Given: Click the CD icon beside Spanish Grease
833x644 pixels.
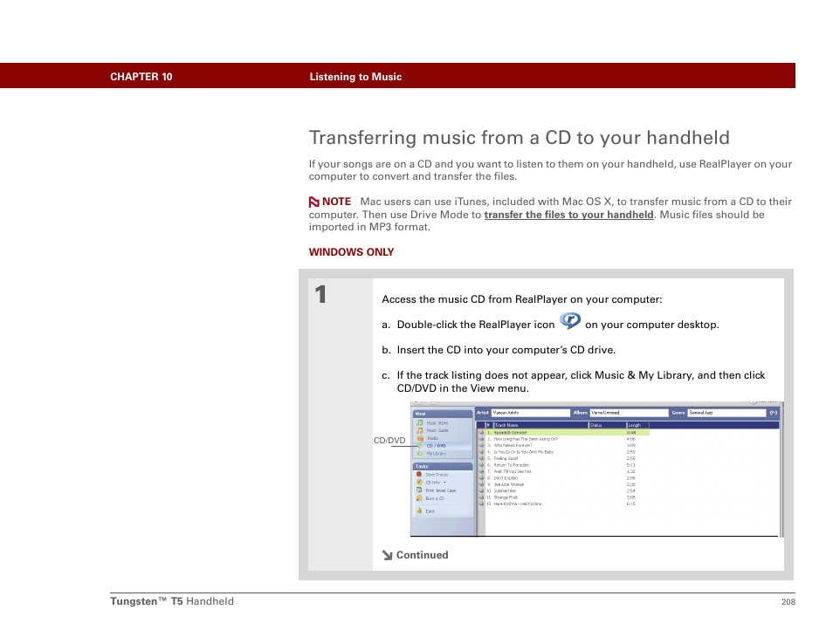Looking at the screenshot, I should [x=482, y=433].
